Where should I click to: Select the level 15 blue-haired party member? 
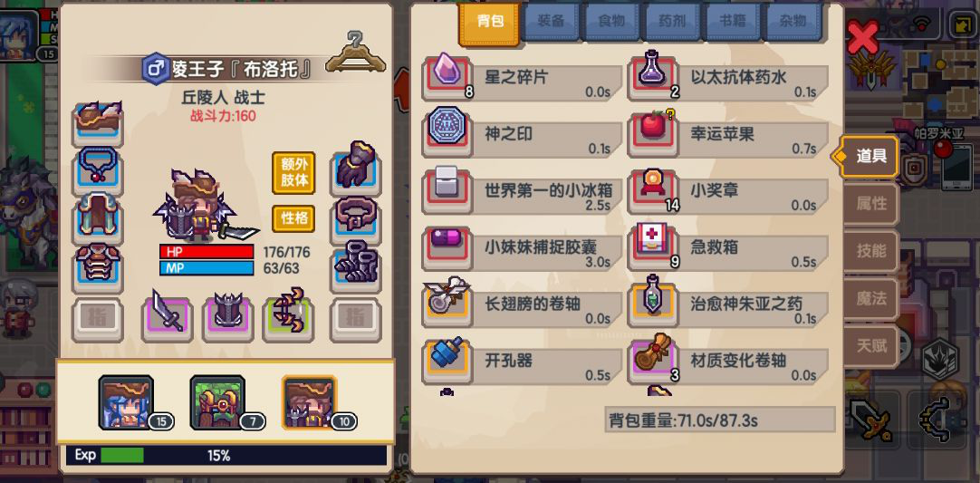[x=126, y=402]
